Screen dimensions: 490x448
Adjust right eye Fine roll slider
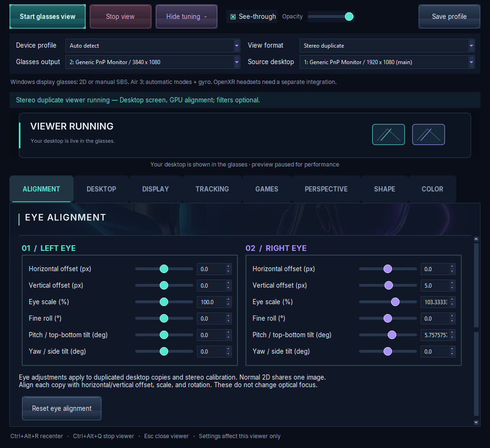388,318
